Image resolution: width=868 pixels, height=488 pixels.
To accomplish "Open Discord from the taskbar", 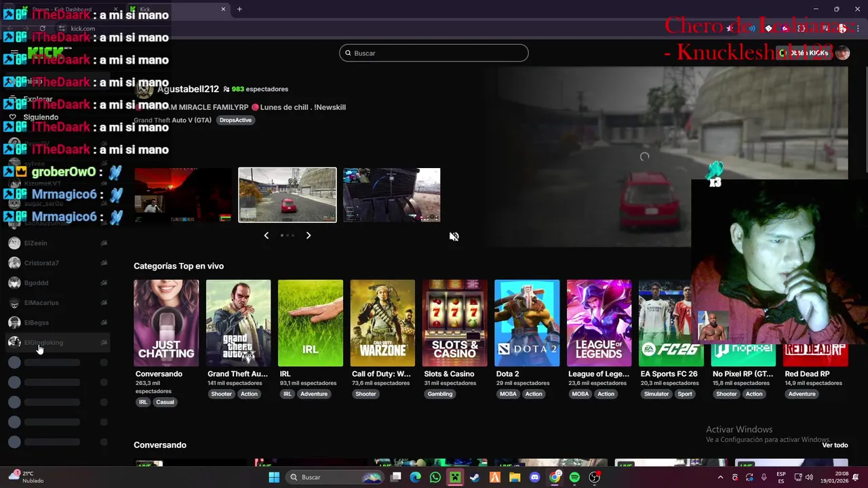I will pos(534,477).
